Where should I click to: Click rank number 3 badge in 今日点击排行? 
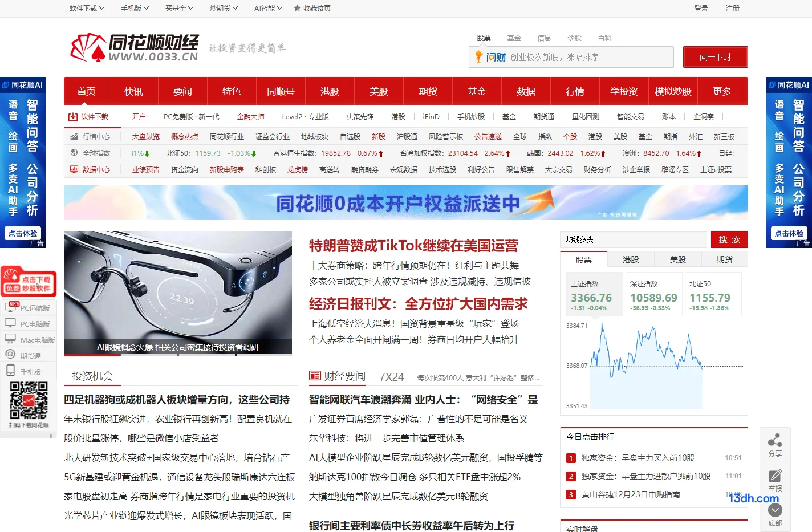coord(571,494)
